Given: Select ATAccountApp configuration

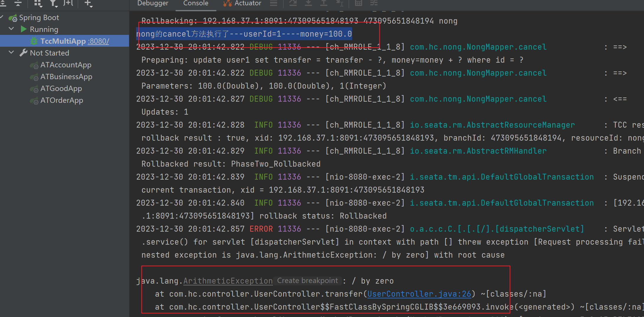Looking at the screenshot, I should pos(66,65).
